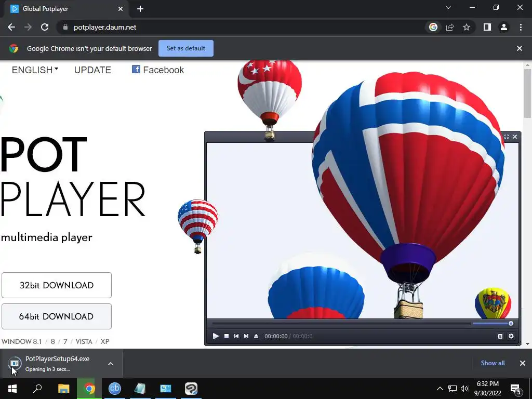Open qBittorrent from taskbar
This screenshot has height=399, width=532.
pos(115,389)
